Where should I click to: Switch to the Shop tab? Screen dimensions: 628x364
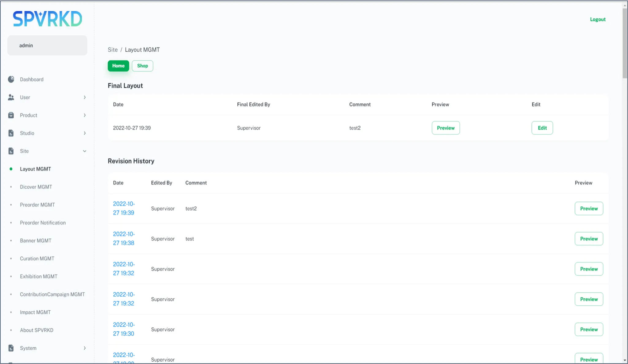click(x=142, y=66)
